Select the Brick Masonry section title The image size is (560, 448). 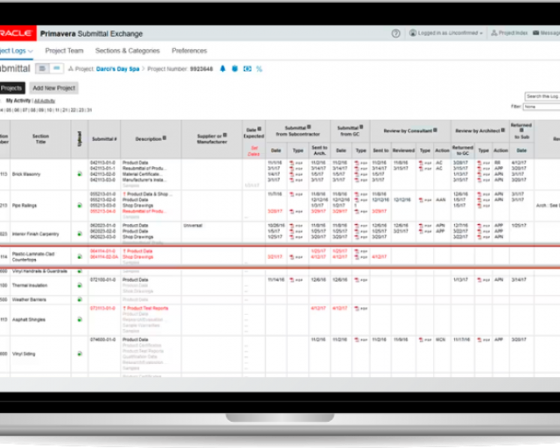tap(26, 174)
